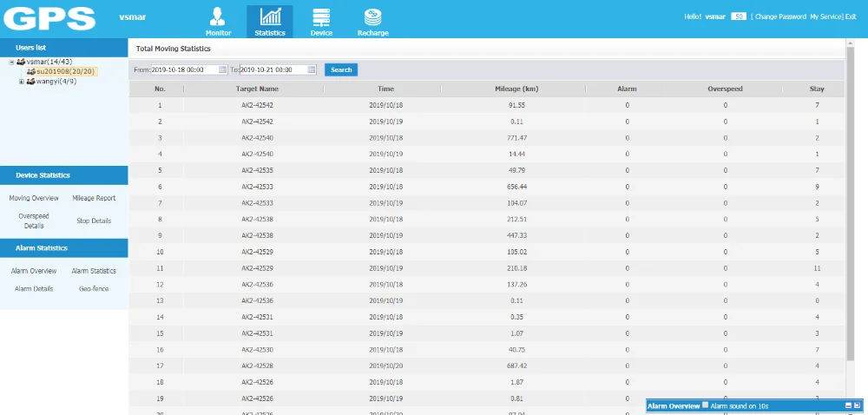The height and width of the screenshot is (415, 868).
Task: Open the Monitor section icon
Action: point(218,16)
